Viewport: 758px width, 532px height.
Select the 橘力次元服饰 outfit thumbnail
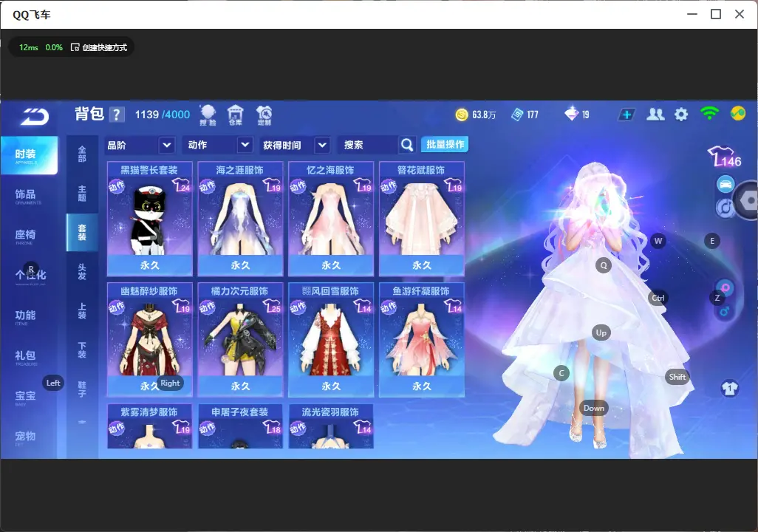240,339
